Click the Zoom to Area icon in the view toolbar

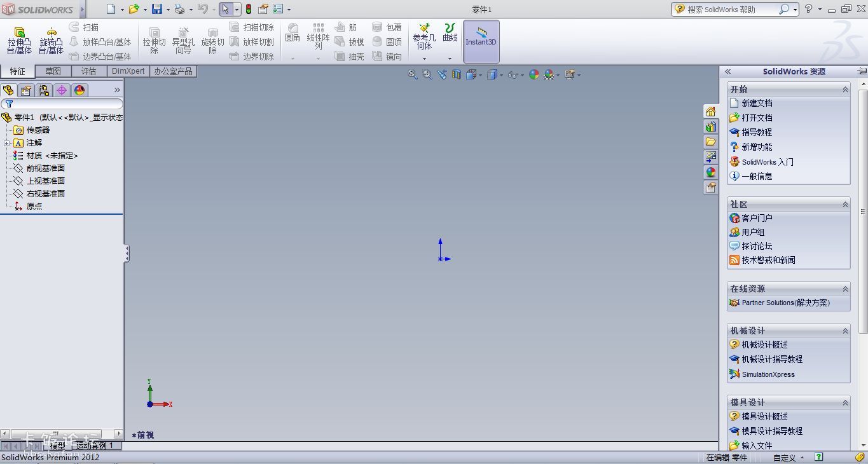(x=427, y=74)
